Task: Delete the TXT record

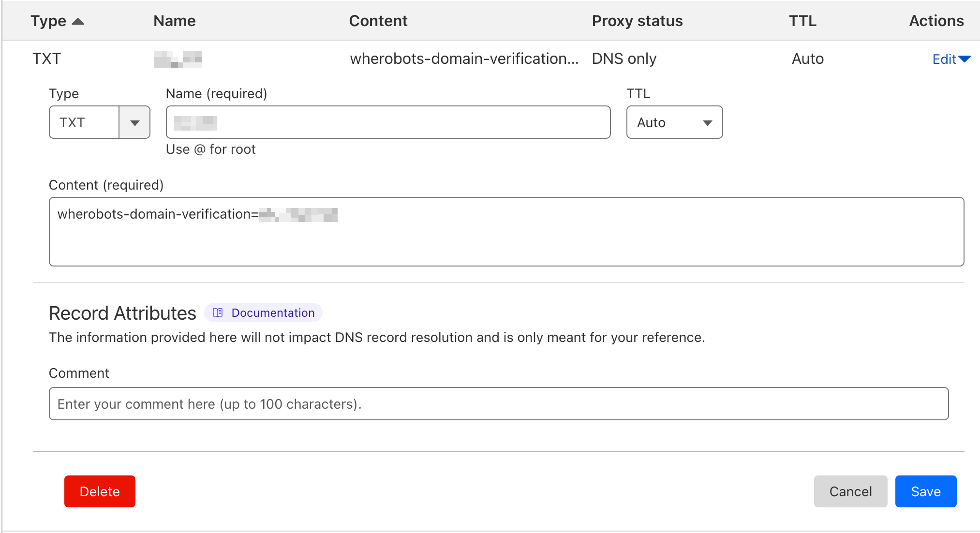Action: click(100, 491)
